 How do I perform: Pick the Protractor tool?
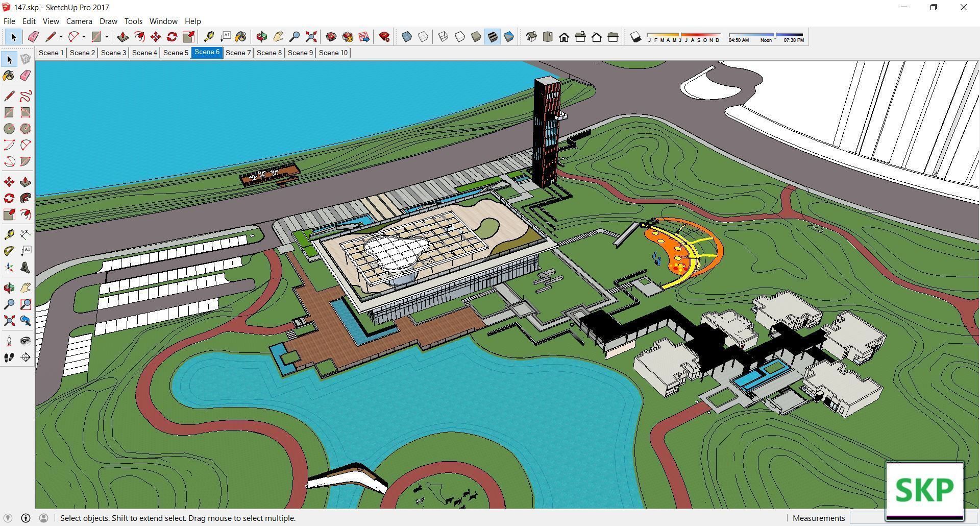point(9,251)
